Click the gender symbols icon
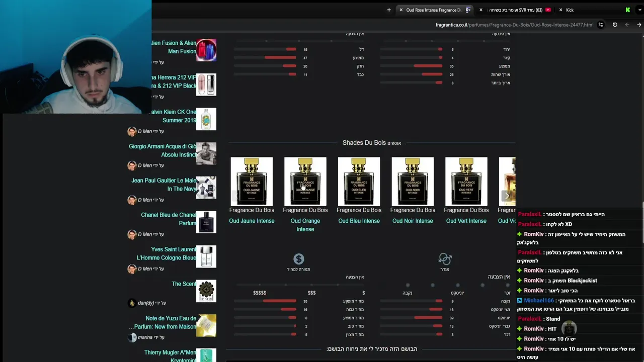 tap(445, 259)
